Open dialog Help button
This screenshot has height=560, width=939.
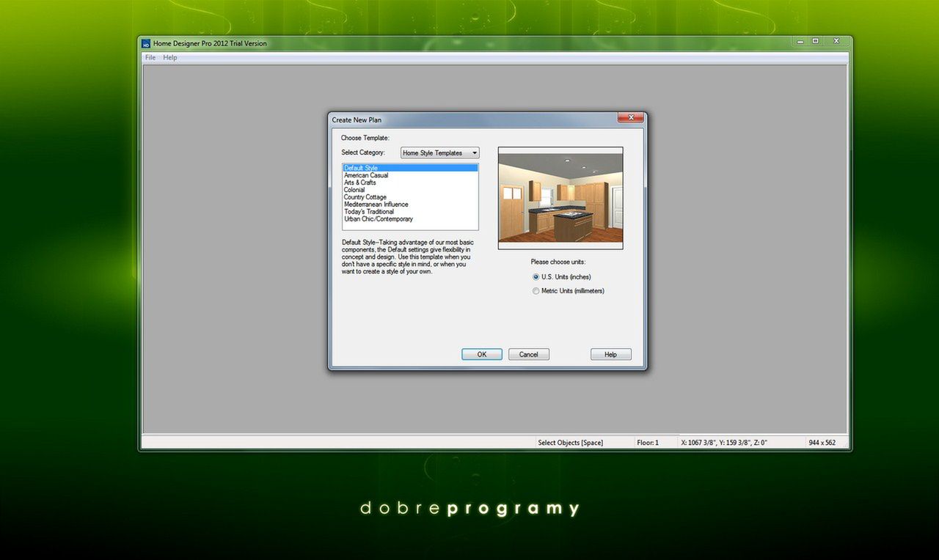pos(610,354)
